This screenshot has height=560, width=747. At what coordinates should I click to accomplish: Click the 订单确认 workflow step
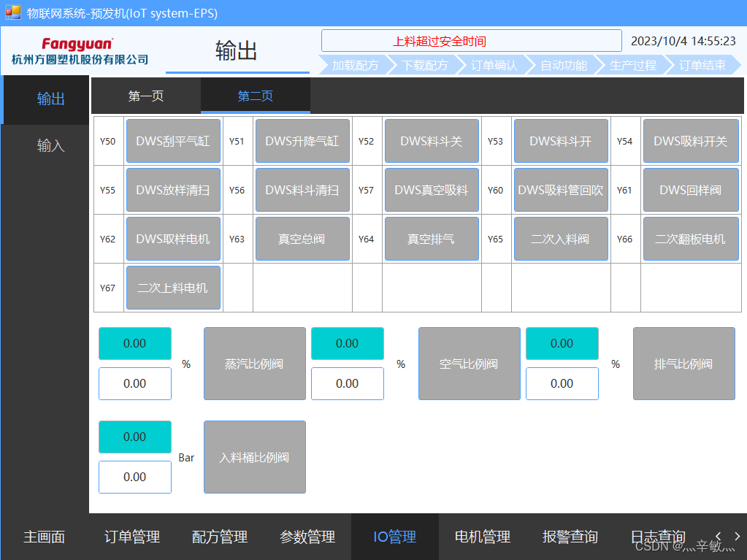pos(494,65)
